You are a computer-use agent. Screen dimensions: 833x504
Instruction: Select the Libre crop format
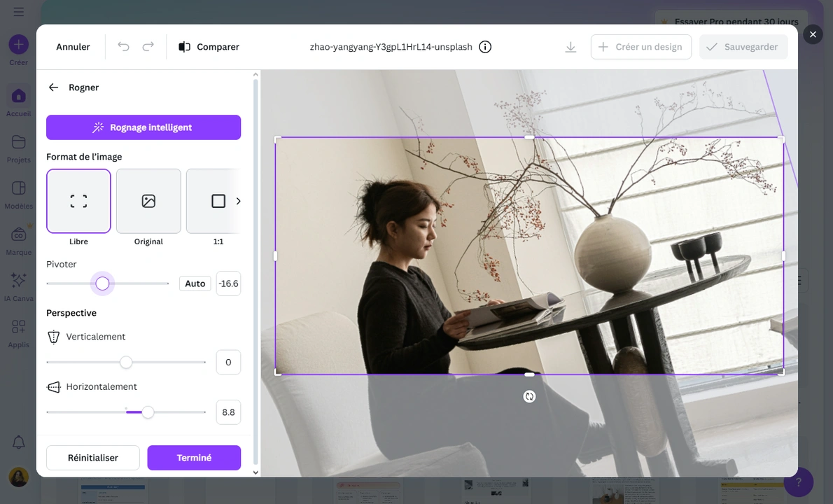pyautogui.click(x=78, y=201)
